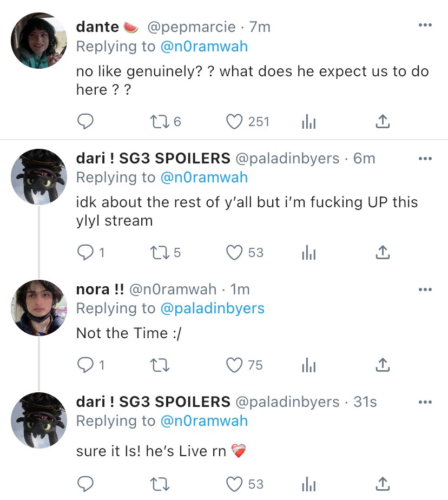Like dante's tweet with 251 likes
This screenshot has height=500, width=448.
[x=234, y=122]
